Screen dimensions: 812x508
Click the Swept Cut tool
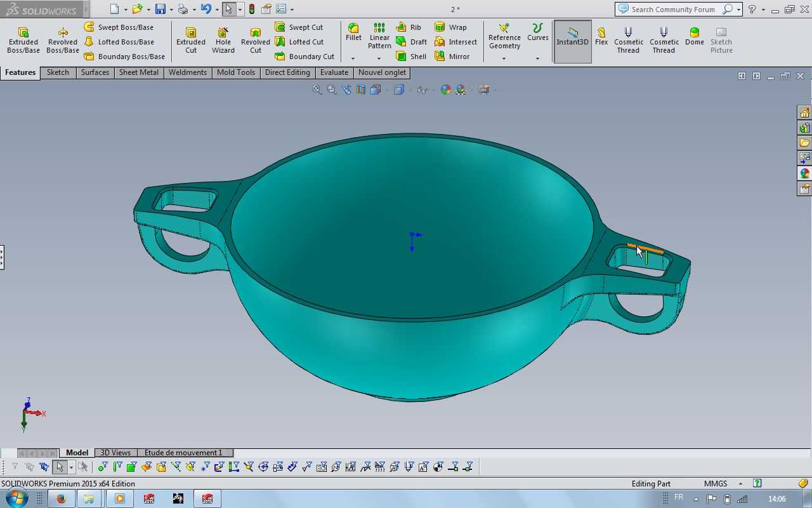click(x=299, y=27)
